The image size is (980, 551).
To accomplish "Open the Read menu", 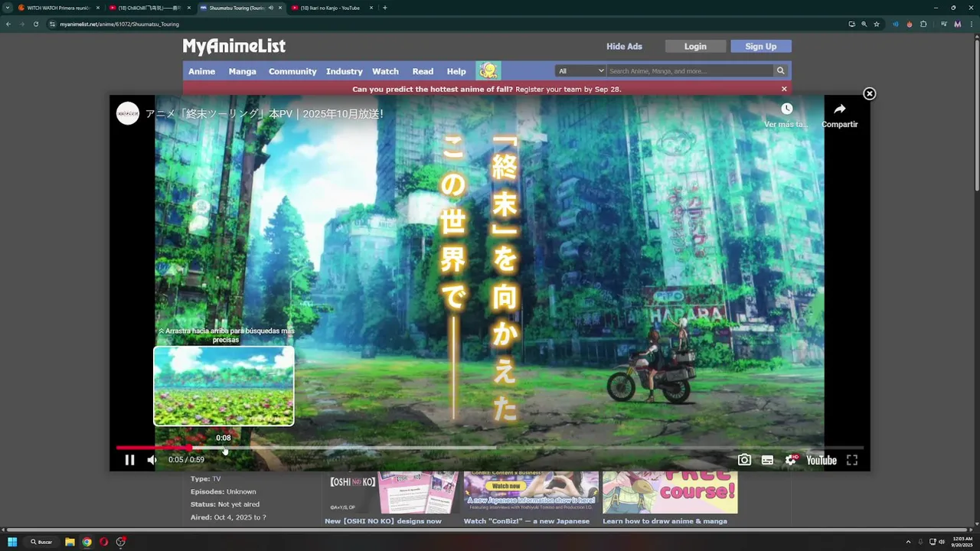I will click(423, 71).
